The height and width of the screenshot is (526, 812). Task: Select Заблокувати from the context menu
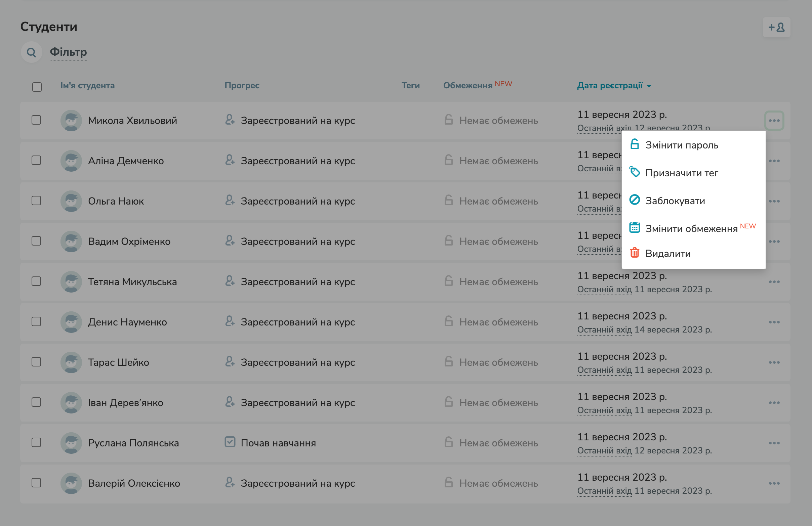(675, 201)
